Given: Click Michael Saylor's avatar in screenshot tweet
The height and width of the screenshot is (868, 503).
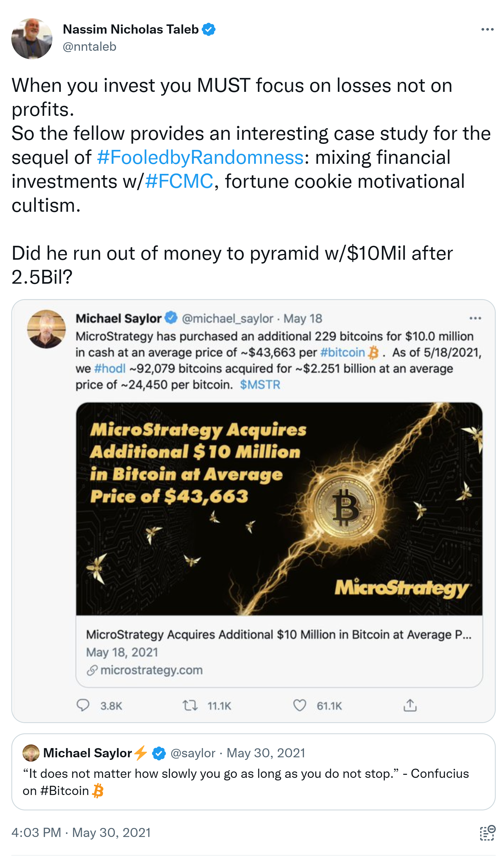Looking at the screenshot, I should 46,329.
